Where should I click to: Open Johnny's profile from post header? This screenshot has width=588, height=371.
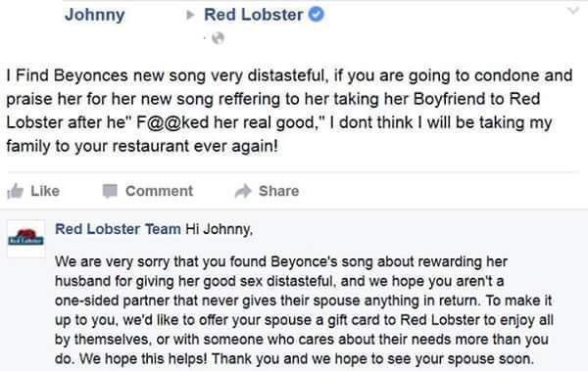94,16
